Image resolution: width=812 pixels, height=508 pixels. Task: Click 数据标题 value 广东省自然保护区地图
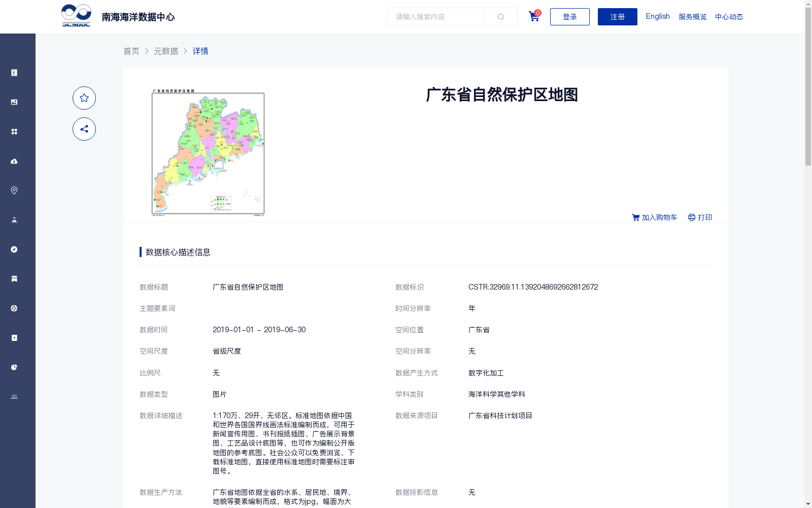(248, 287)
